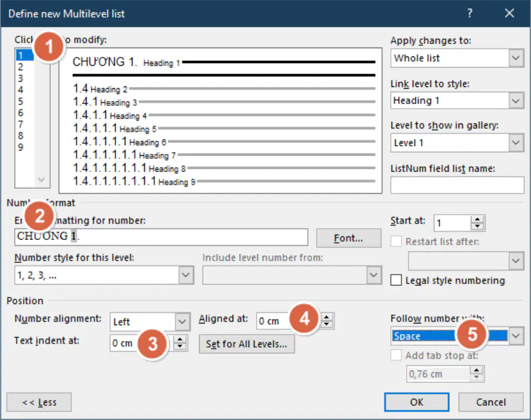Open the Restart list after dropdown
531x420 pixels.
tap(516, 261)
